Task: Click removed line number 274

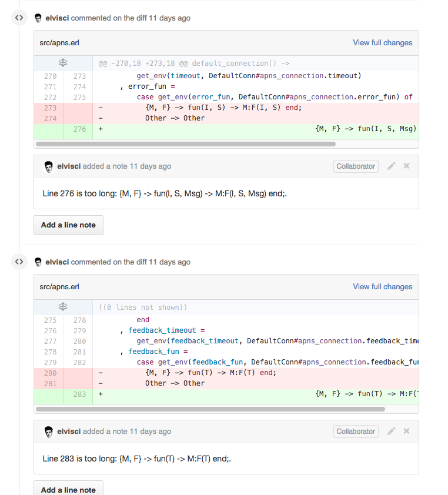Action: click(x=50, y=119)
